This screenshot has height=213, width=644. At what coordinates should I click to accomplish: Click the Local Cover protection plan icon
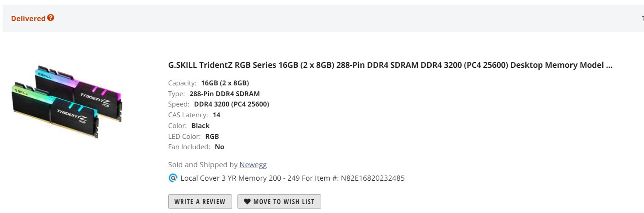pyautogui.click(x=173, y=178)
